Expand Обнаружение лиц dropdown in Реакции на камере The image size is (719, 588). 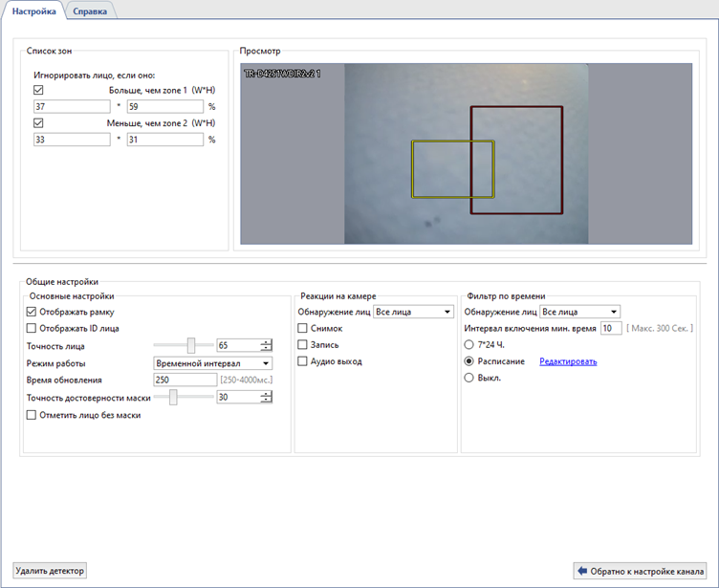pyautogui.click(x=412, y=312)
